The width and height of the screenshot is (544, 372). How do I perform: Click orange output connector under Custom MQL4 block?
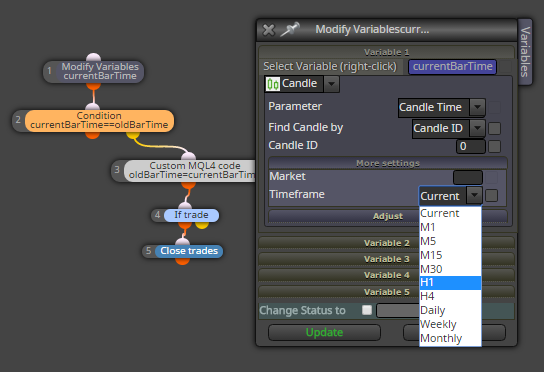point(188,185)
